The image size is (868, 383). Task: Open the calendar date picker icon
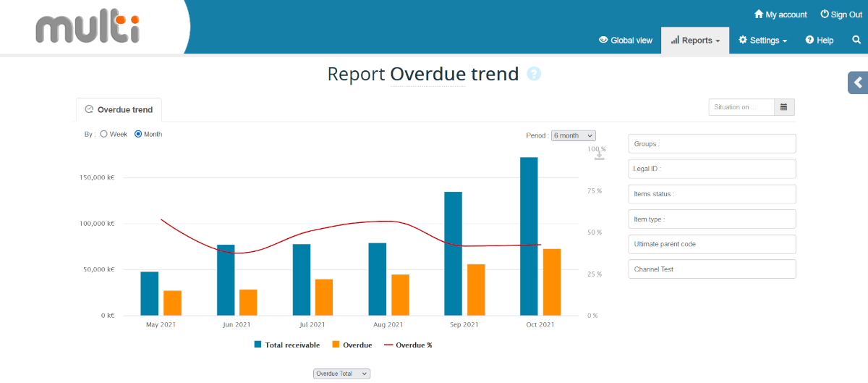(x=784, y=107)
